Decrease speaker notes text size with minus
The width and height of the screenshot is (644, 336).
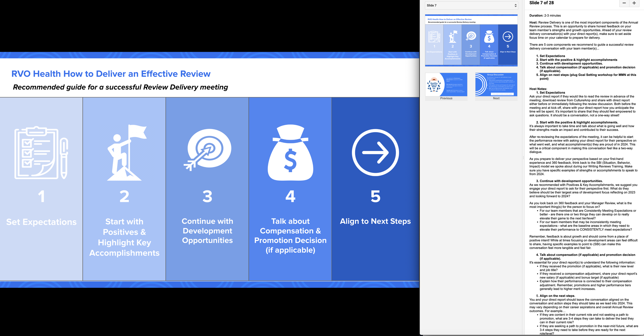click(624, 3)
